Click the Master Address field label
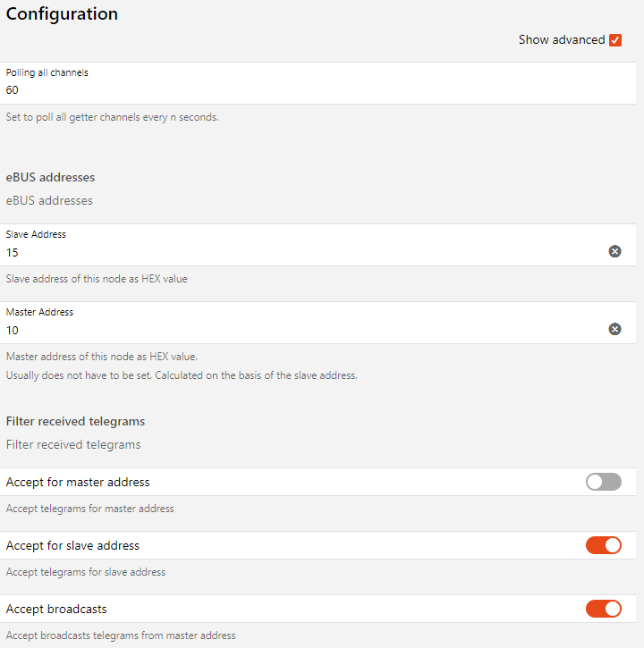The image size is (644, 648). tap(39, 312)
